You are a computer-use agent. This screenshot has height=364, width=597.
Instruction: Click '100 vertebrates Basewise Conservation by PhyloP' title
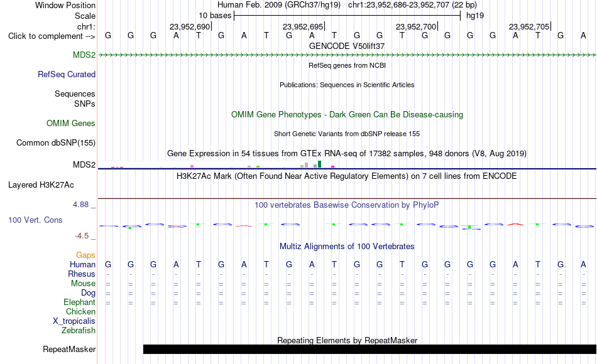[347, 205]
